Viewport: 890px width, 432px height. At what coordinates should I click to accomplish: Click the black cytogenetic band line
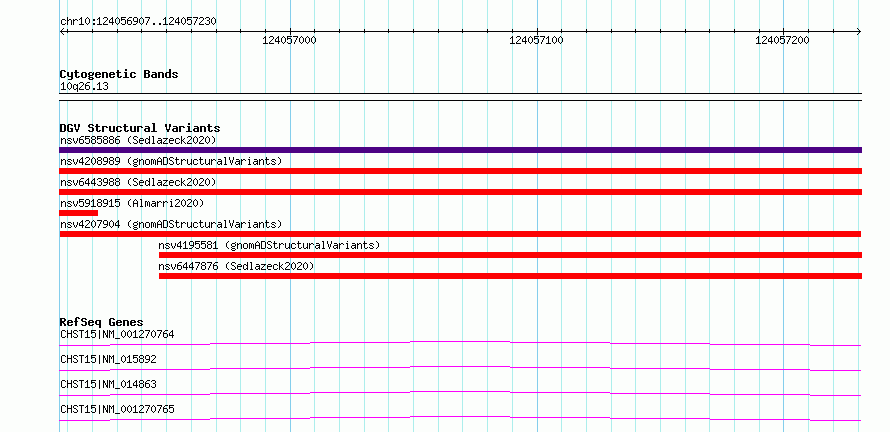460,97
